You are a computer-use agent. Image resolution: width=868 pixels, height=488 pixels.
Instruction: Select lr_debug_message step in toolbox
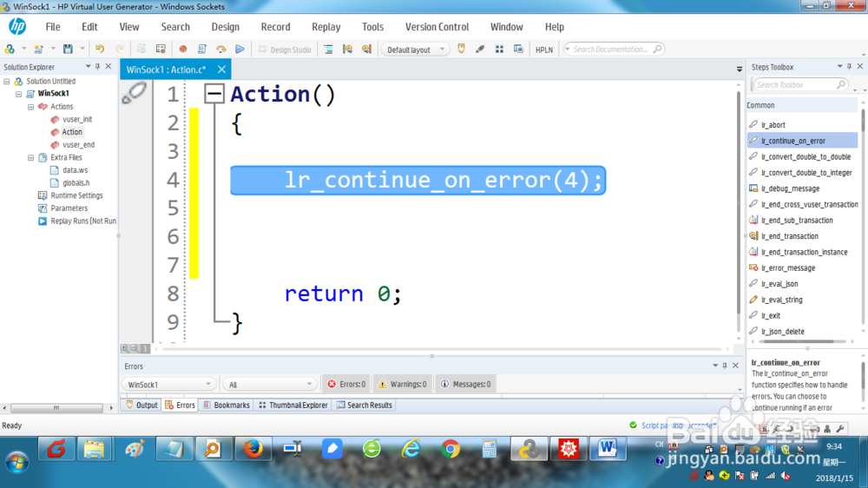coord(790,188)
